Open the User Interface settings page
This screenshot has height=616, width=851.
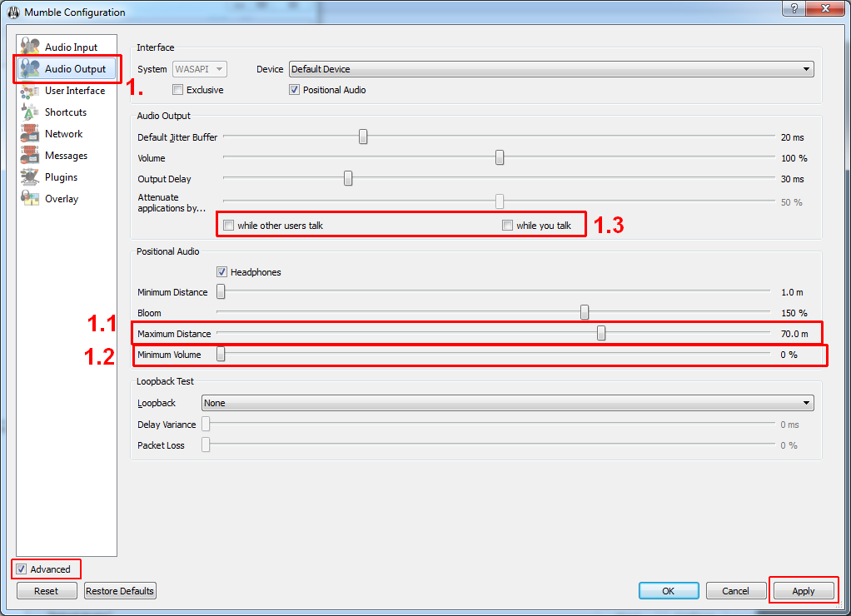75,91
